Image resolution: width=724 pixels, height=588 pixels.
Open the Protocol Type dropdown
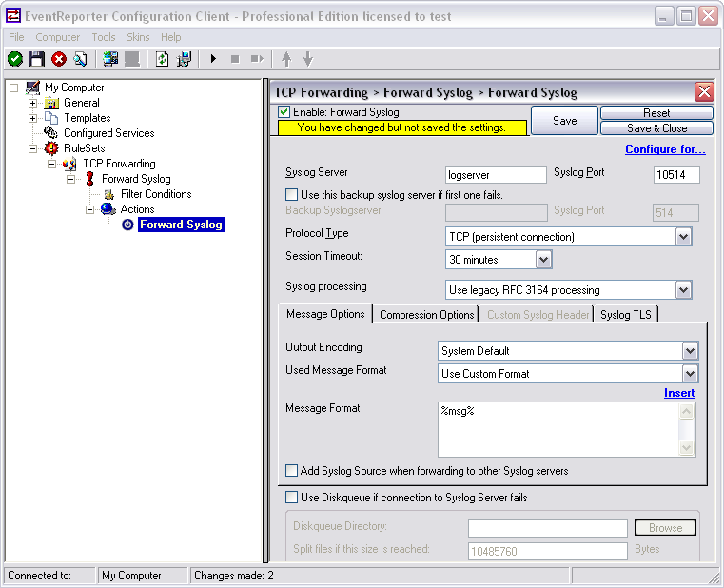(683, 237)
